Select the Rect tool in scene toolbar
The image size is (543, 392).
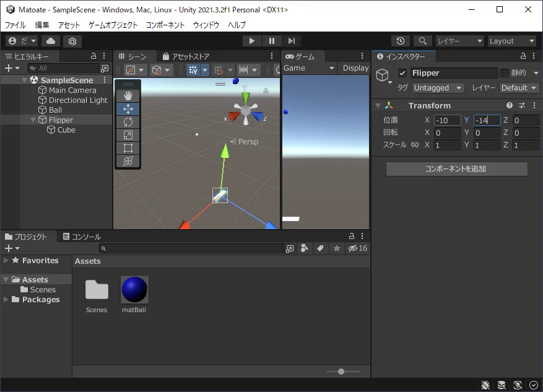(128, 148)
